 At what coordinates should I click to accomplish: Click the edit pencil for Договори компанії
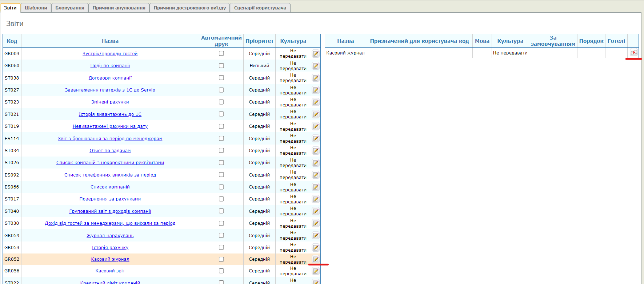point(316,78)
